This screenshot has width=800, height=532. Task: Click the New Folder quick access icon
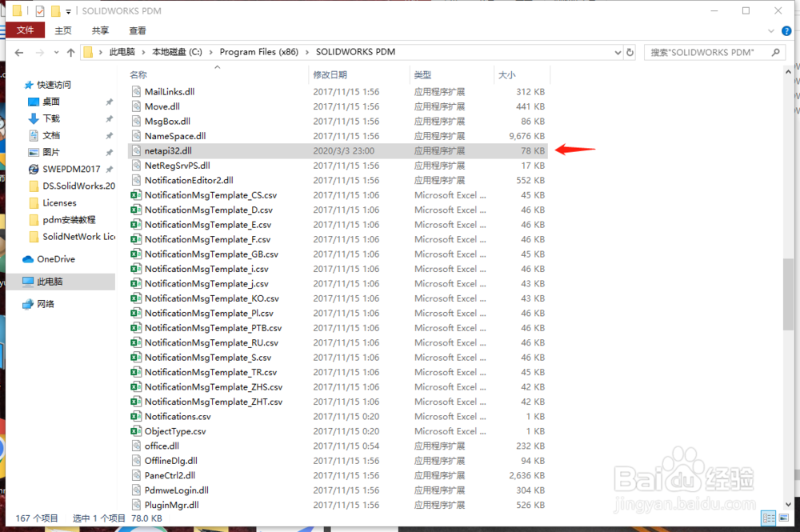(x=56, y=10)
